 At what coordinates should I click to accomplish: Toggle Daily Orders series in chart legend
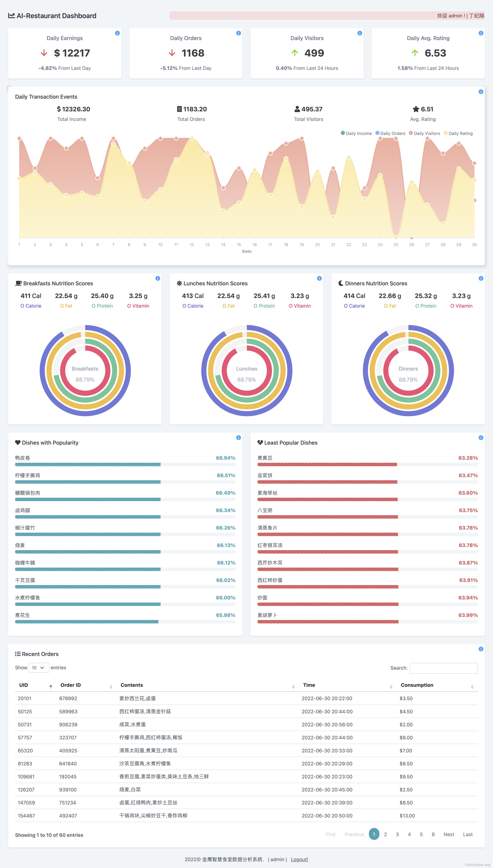[390, 133]
